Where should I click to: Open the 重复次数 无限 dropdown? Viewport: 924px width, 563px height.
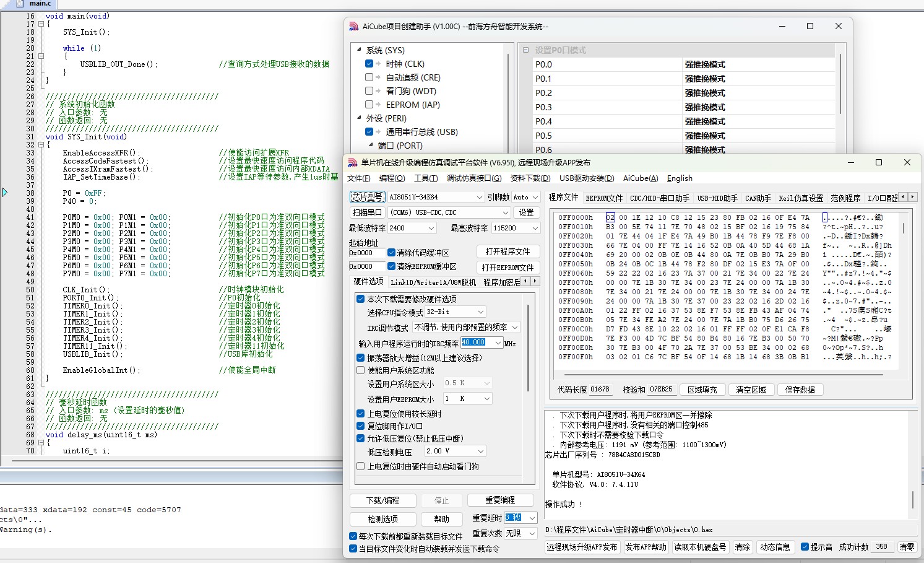click(521, 533)
